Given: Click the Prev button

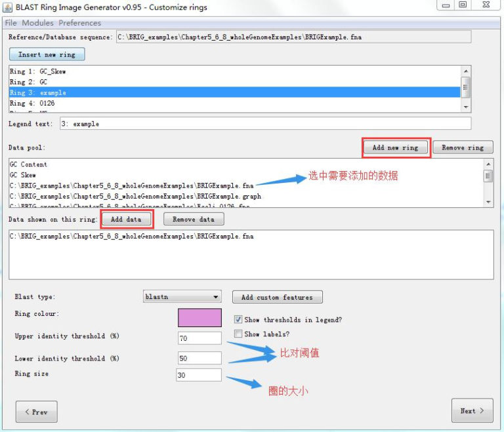Looking at the screenshot, I should coord(37,412).
